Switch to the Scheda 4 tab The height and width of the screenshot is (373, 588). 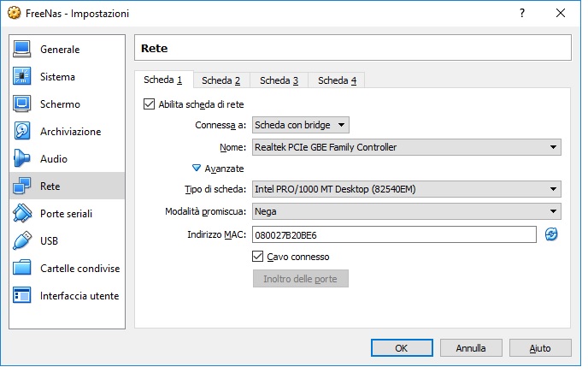pyautogui.click(x=337, y=80)
